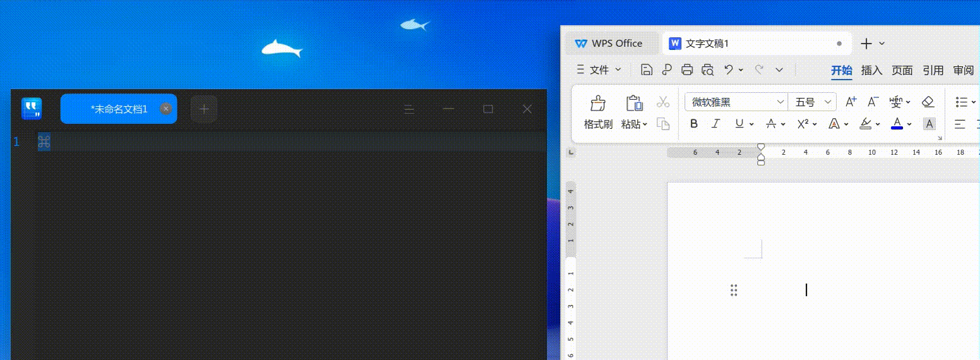980x360 pixels.
Task: Click the unsaved dot on 文字文稿1 tab
Action: point(839,44)
